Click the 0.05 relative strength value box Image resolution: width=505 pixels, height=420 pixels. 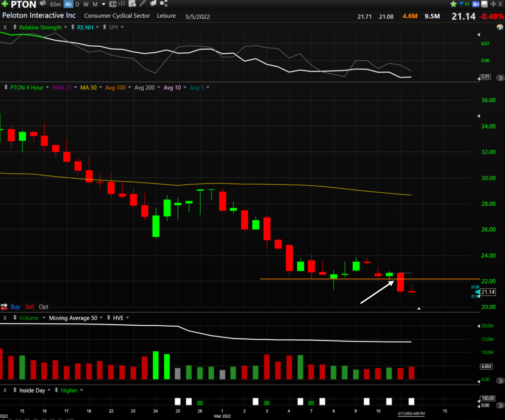click(x=485, y=77)
